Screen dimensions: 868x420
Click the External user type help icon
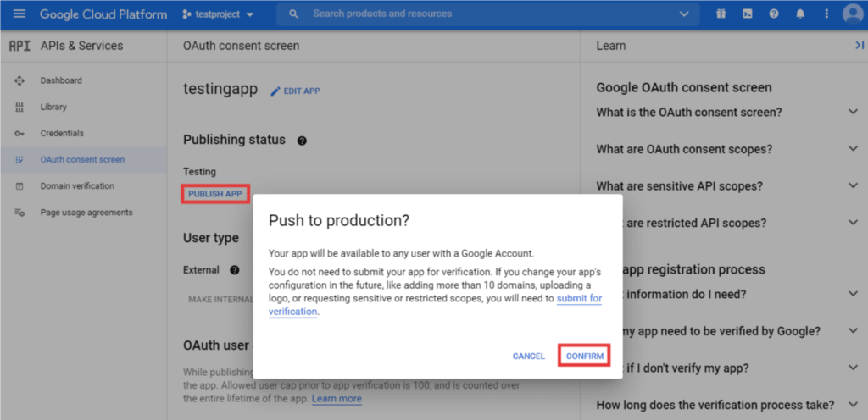235,270
